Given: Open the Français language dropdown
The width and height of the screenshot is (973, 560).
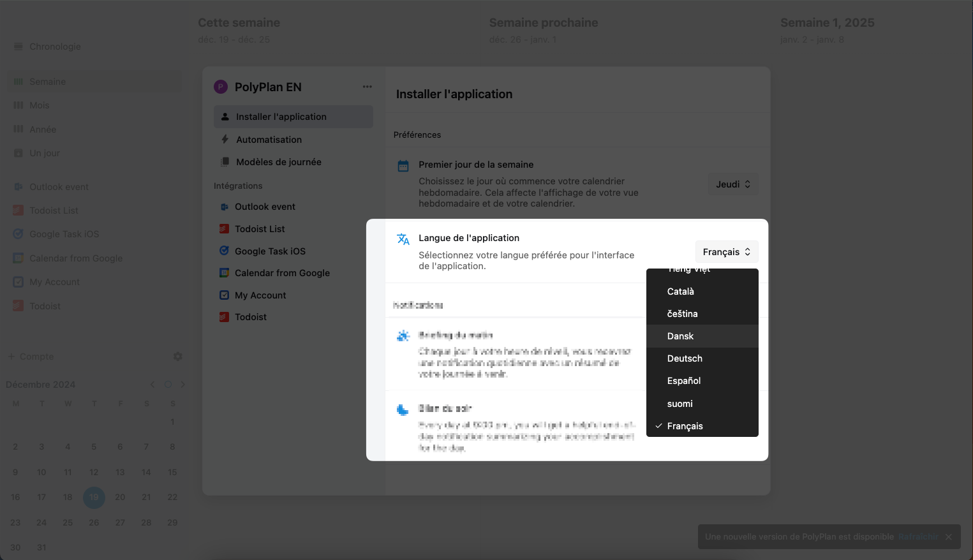Looking at the screenshot, I should (x=726, y=252).
